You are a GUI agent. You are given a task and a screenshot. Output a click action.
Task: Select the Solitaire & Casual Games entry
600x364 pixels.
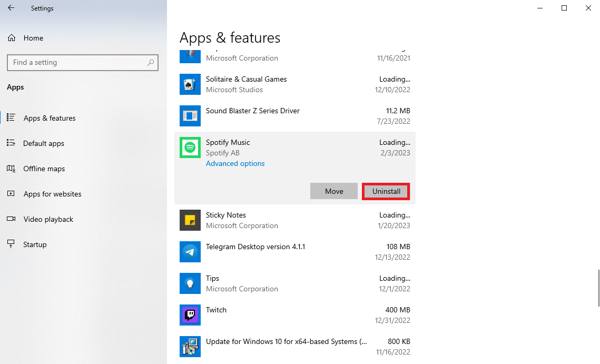[246, 79]
